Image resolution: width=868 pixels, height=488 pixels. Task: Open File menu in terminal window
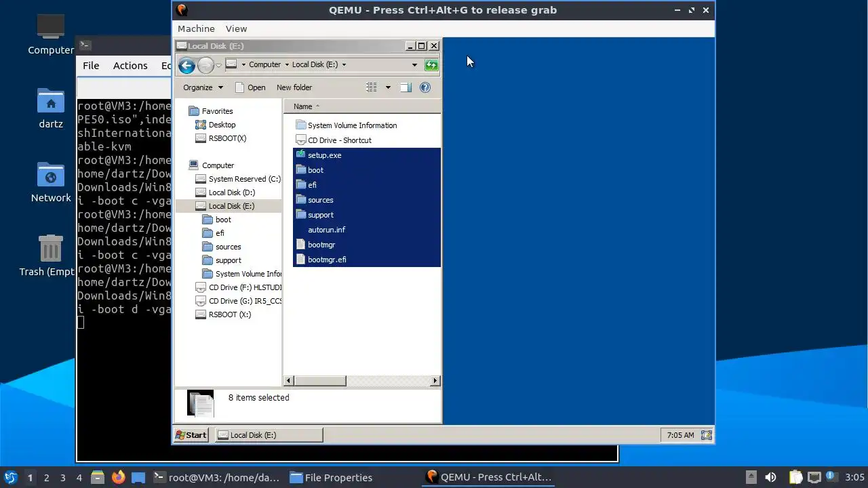91,66
